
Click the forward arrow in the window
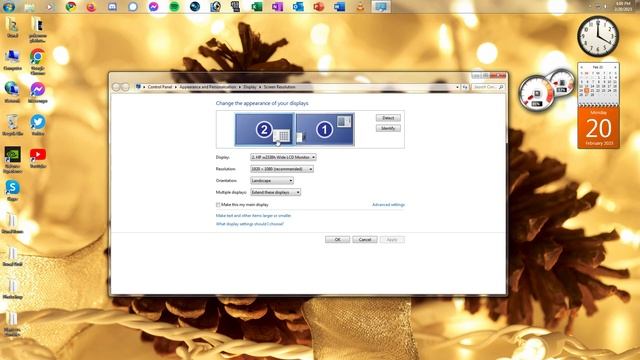[125, 87]
